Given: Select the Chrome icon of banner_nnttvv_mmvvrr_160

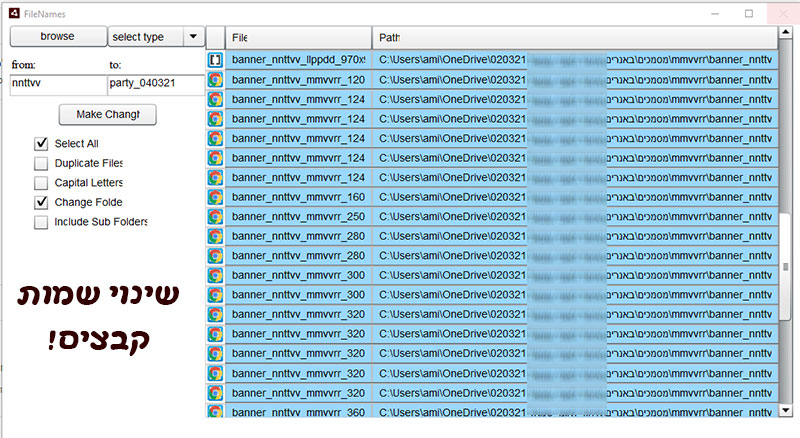Looking at the screenshot, I should [215, 197].
